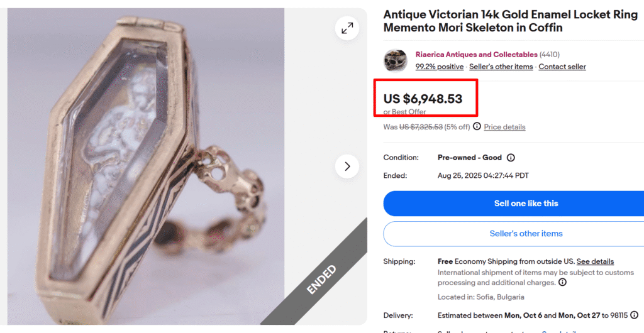Click the condition info icon
Image resolution: width=644 pixels, height=333 pixels.
[x=511, y=158]
